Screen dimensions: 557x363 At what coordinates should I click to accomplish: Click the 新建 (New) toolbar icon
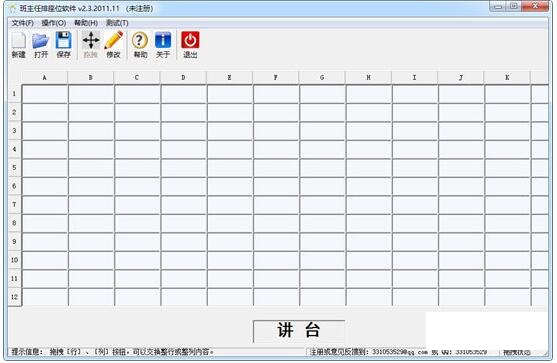[x=18, y=44]
